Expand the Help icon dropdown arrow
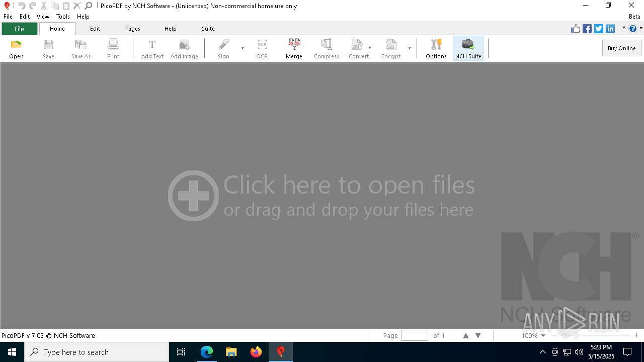Viewport: 644px width, 362px height. (x=641, y=29)
